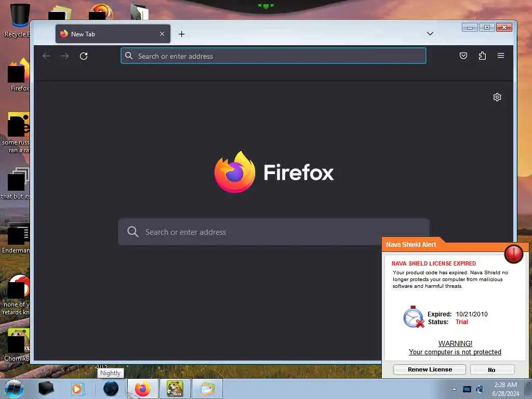Focus the center page search box
Screen dimensions: 532x399
click(274, 232)
